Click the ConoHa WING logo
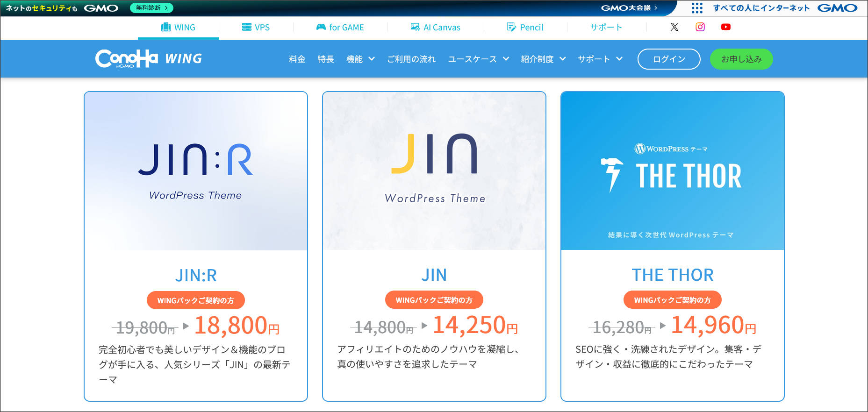 [x=149, y=59]
